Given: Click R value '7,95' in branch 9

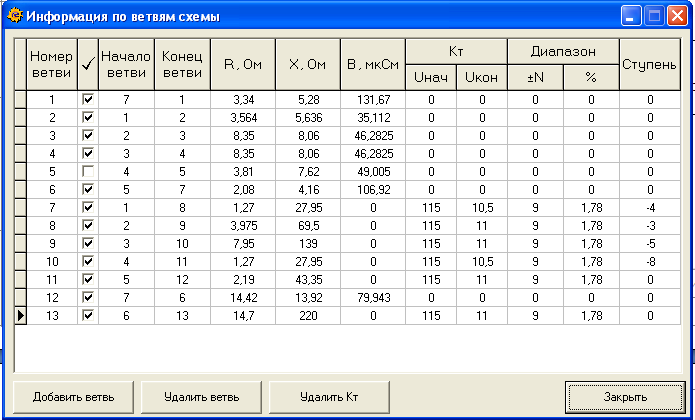Looking at the screenshot, I should click(243, 243).
